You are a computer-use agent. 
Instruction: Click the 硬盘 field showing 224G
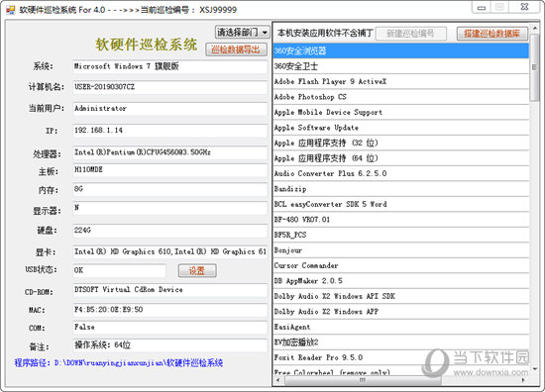(170, 231)
